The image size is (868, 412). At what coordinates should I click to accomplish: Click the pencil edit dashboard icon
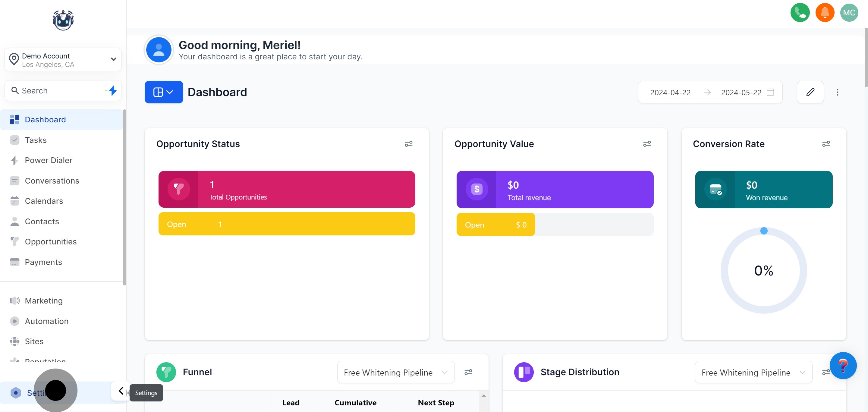click(810, 92)
